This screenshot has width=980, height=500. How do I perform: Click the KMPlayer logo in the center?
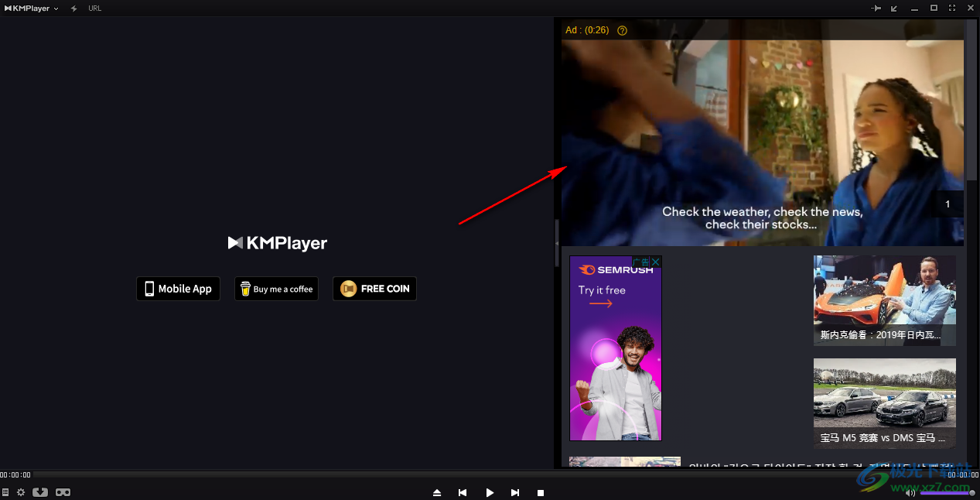coord(277,243)
